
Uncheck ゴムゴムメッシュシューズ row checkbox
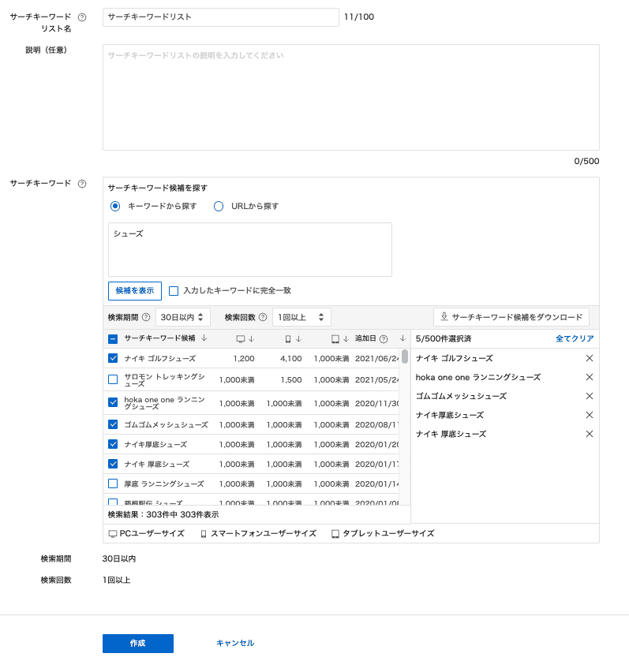(x=113, y=424)
